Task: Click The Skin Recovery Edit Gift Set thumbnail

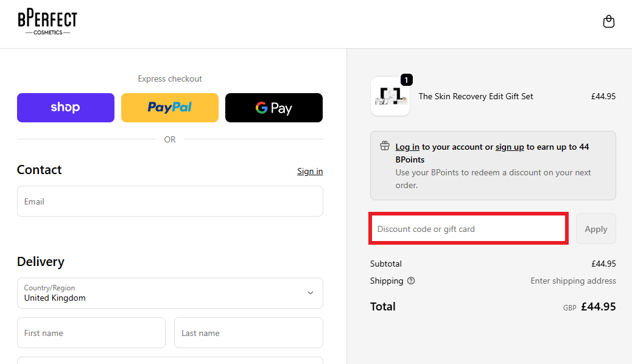Action: click(390, 96)
